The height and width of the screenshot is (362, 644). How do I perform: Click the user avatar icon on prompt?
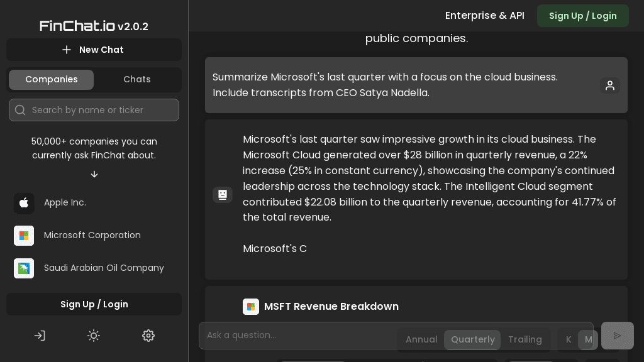click(x=609, y=85)
